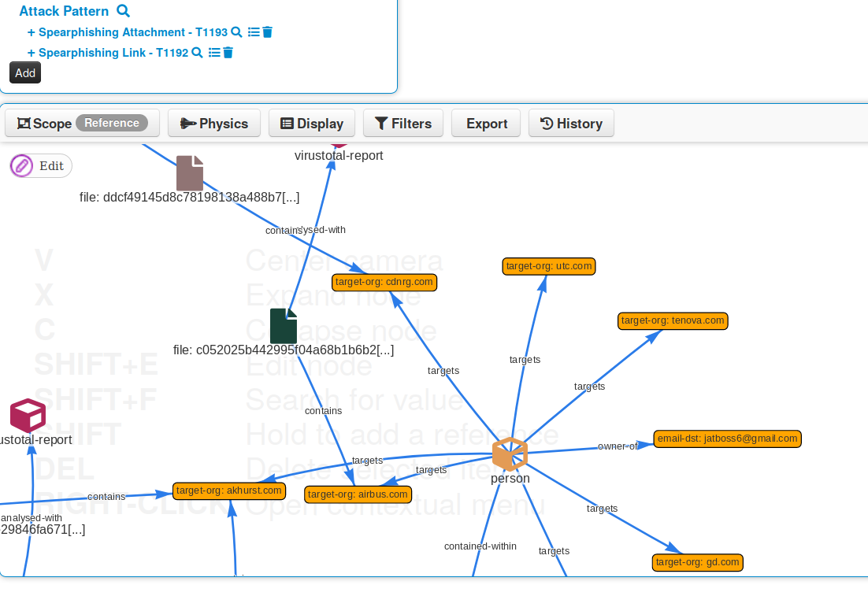Click trash icon for Spearphishing Link T1192

(x=228, y=53)
